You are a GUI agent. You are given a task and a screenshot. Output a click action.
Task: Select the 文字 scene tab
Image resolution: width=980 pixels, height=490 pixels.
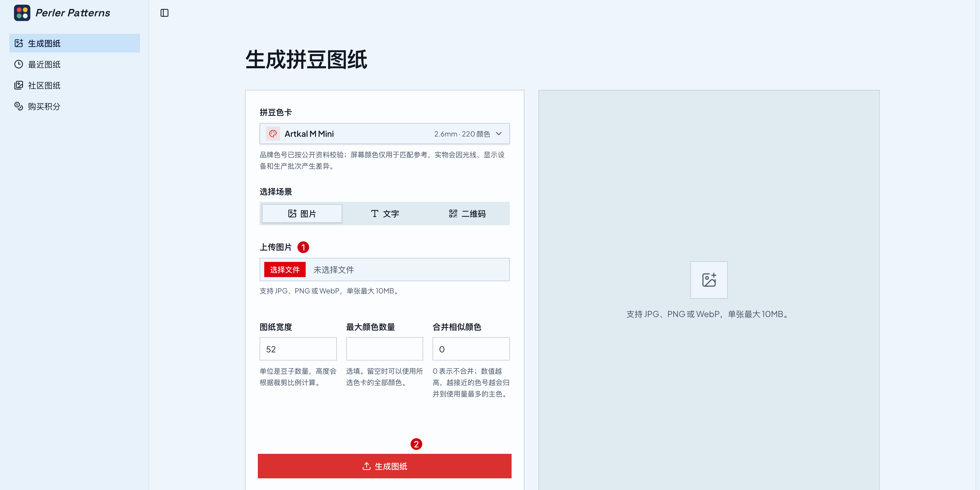pyautogui.click(x=385, y=213)
